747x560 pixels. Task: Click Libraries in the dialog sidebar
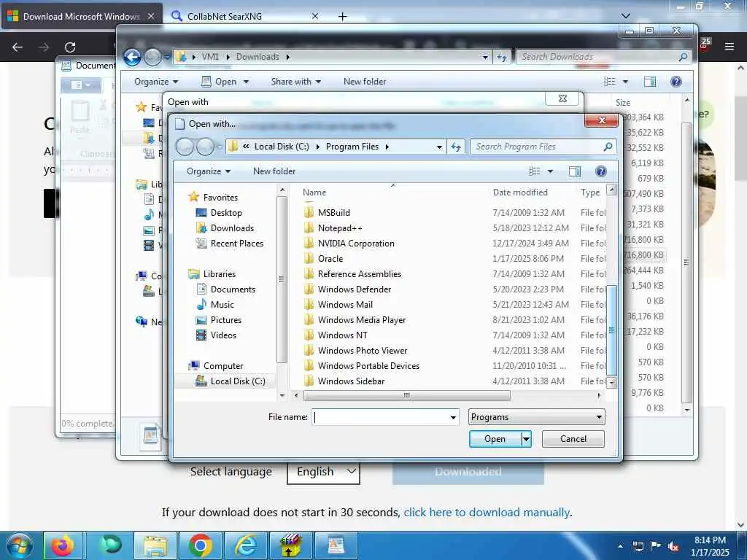(219, 274)
